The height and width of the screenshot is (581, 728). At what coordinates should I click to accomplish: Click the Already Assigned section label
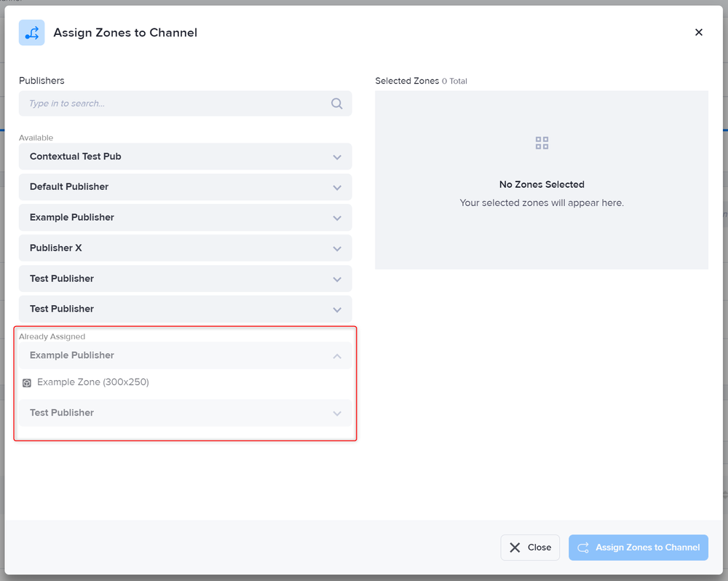52,336
